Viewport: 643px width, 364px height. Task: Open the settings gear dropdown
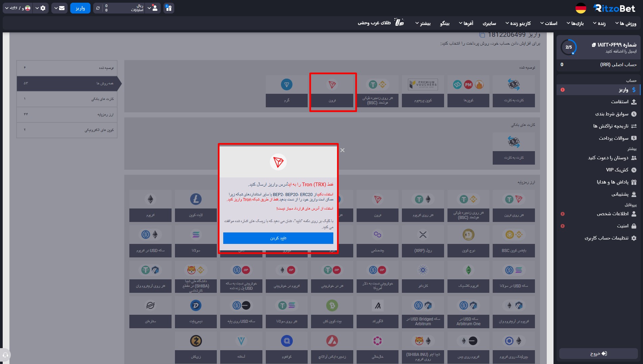pyautogui.click(x=41, y=8)
